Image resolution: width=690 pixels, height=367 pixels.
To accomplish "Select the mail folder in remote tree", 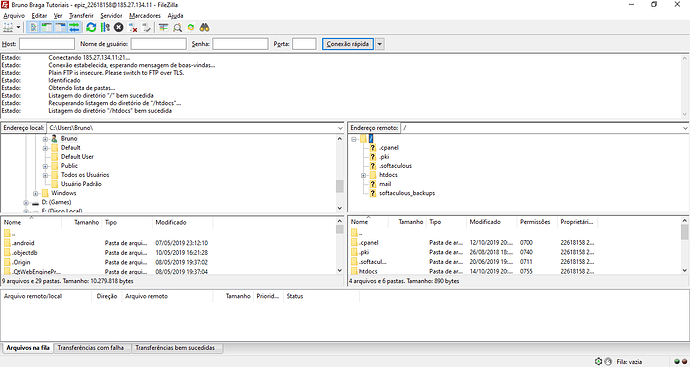I will pyautogui.click(x=385, y=184).
